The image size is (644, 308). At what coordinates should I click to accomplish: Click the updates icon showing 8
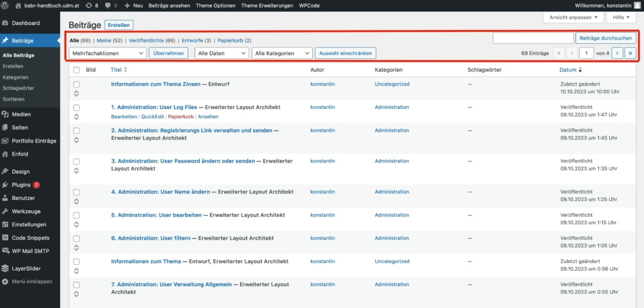pos(90,5)
